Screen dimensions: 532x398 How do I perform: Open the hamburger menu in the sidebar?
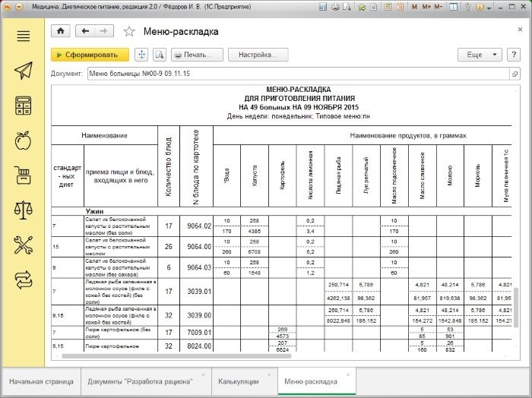pyautogui.click(x=23, y=36)
